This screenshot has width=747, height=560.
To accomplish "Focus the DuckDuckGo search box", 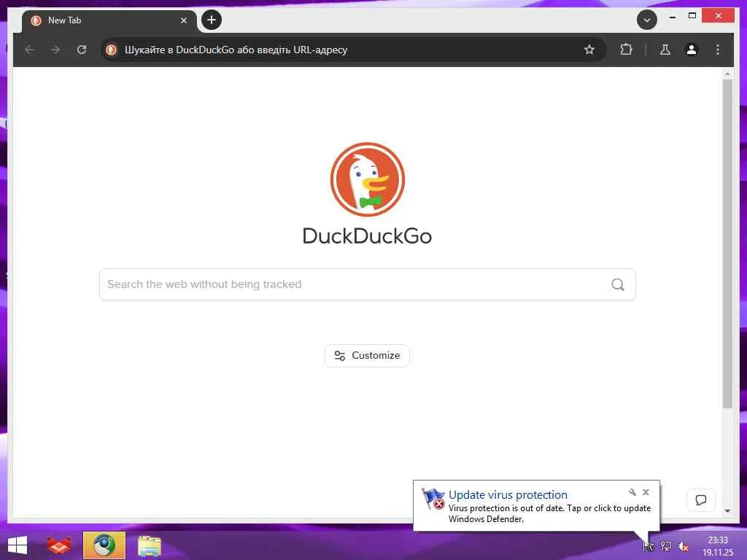I will (368, 284).
